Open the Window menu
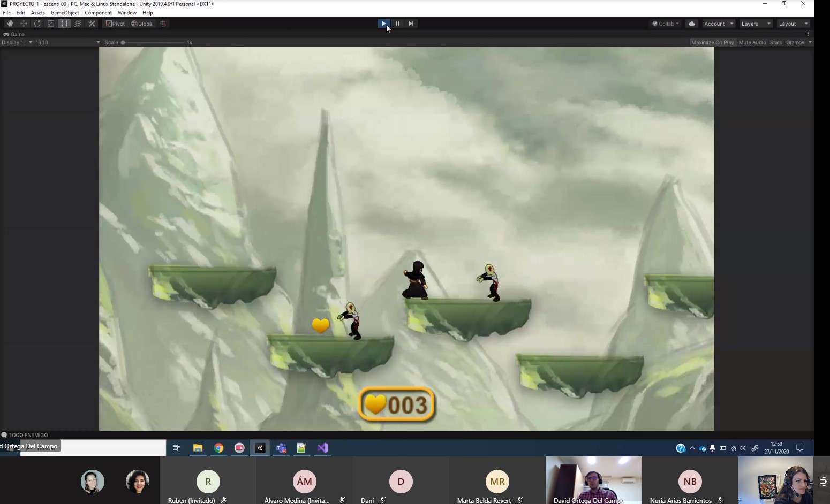Image resolution: width=830 pixels, height=504 pixels. 127,13
